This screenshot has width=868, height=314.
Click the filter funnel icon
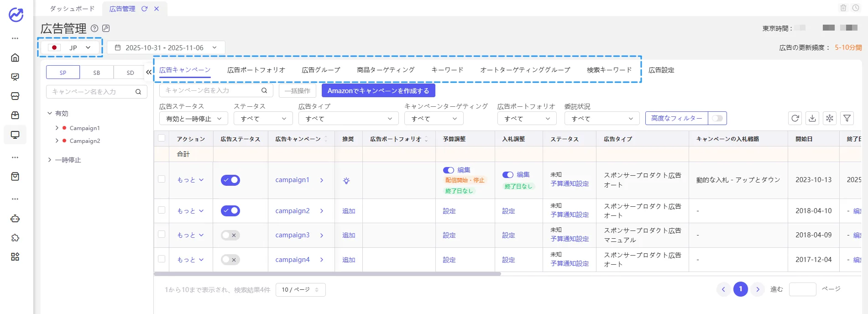pyautogui.click(x=847, y=118)
